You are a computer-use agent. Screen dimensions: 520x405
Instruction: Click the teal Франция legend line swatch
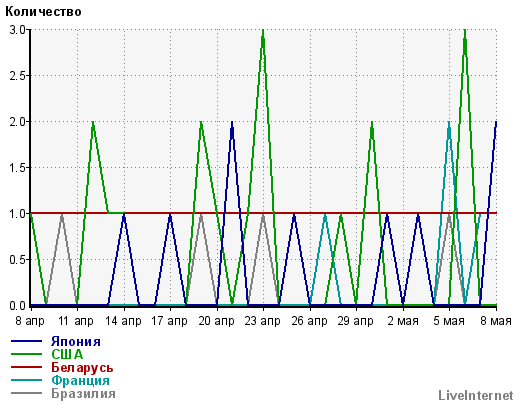26,380
